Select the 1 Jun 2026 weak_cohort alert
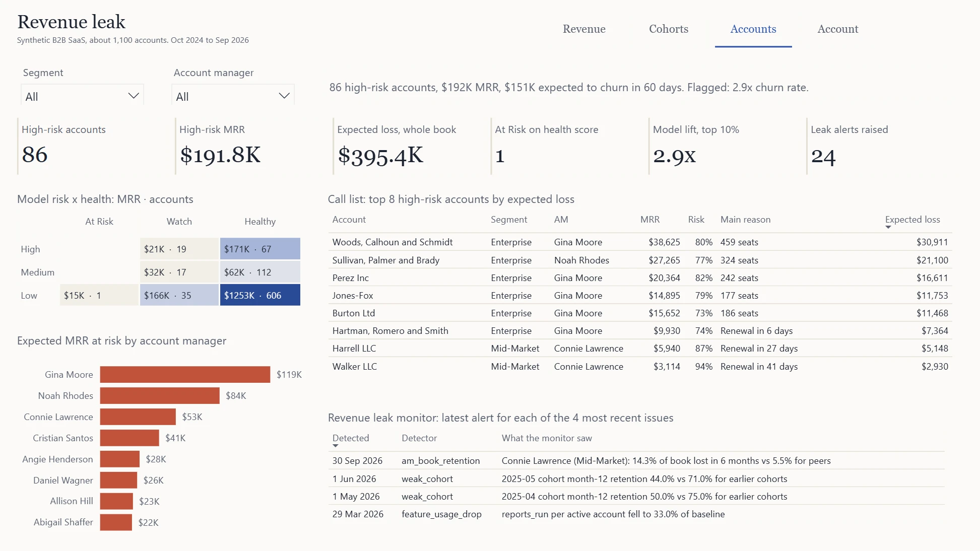The image size is (980, 551). [636, 478]
